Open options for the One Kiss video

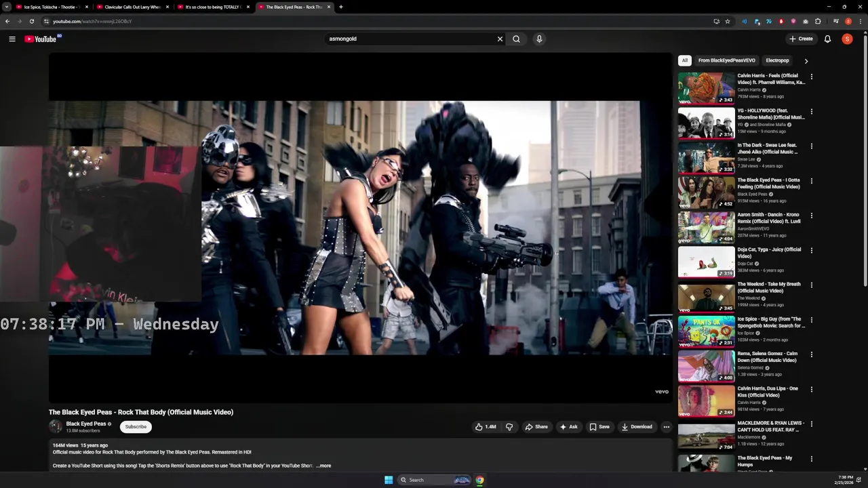(x=812, y=389)
